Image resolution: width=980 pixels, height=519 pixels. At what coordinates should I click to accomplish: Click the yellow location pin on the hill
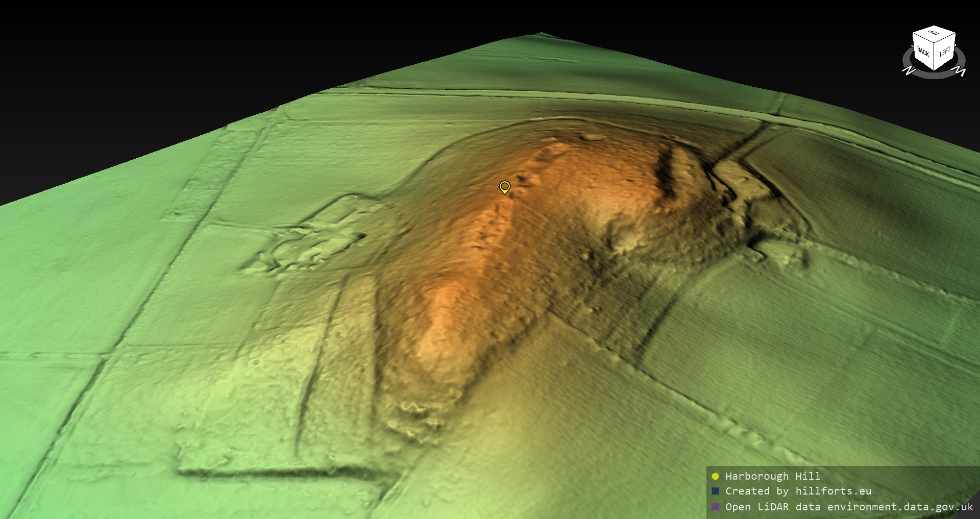point(504,187)
